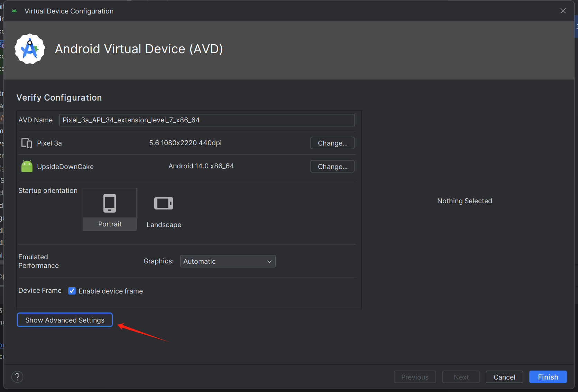Open help with the question mark icon
This screenshot has width=578, height=392.
coord(17,377)
